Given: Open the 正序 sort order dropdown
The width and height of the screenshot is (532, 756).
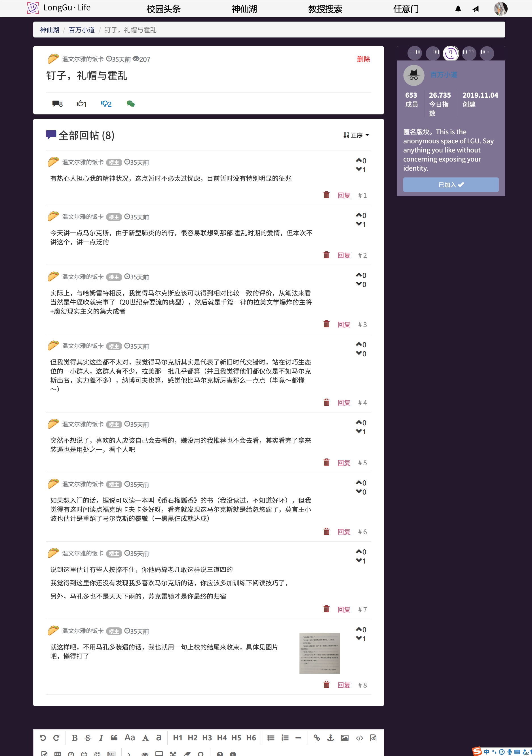Looking at the screenshot, I should pos(356,135).
